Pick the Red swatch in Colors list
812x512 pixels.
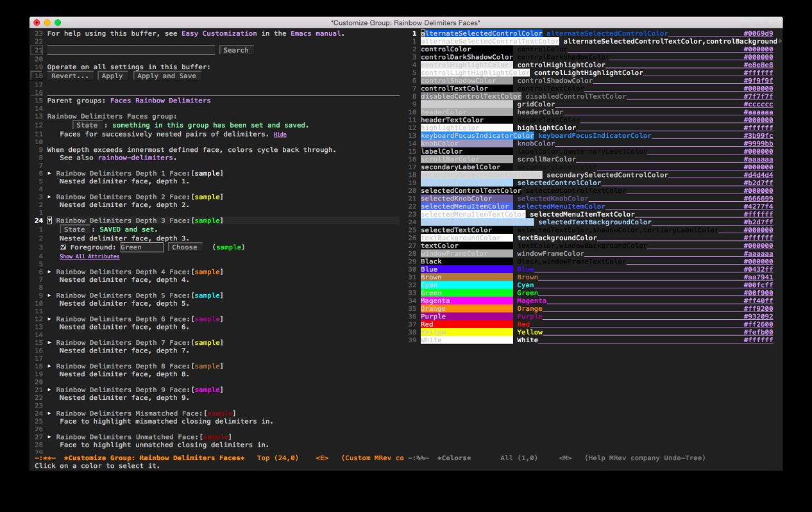467,324
